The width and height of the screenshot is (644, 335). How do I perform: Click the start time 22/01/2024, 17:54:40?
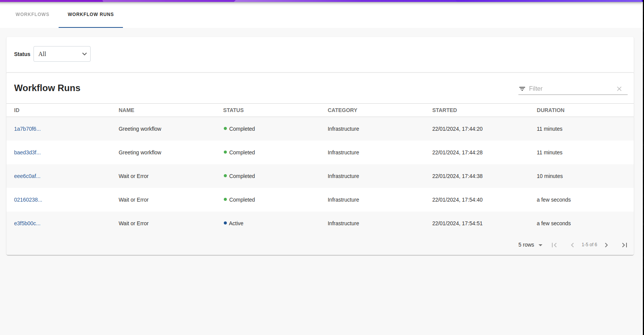[457, 200]
